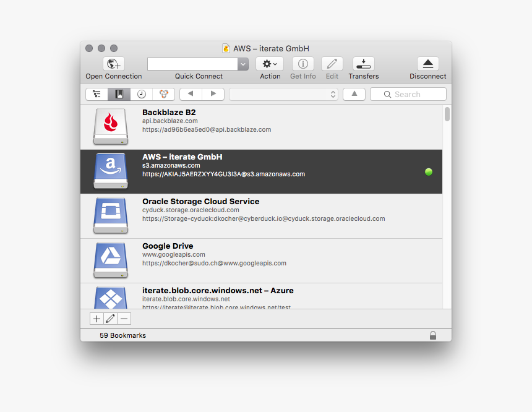Click the s3.amazonaws.com hostname text
This screenshot has height=412, width=532.
click(171, 165)
